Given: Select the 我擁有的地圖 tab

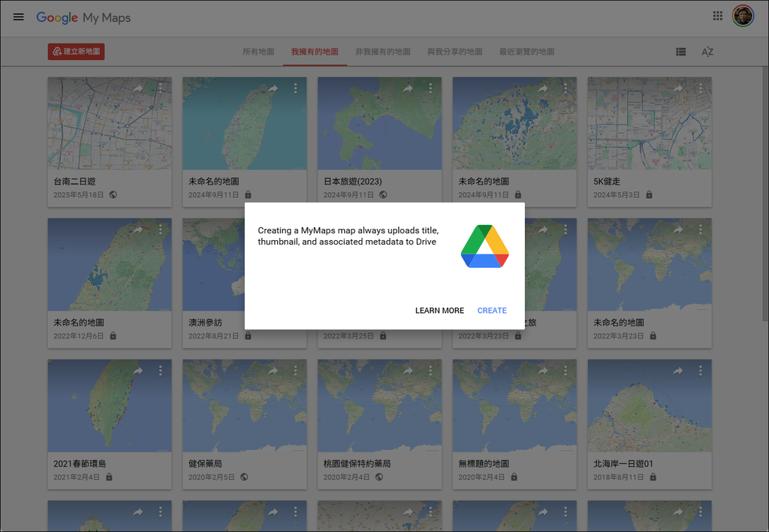Looking at the screenshot, I should (x=315, y=52).
